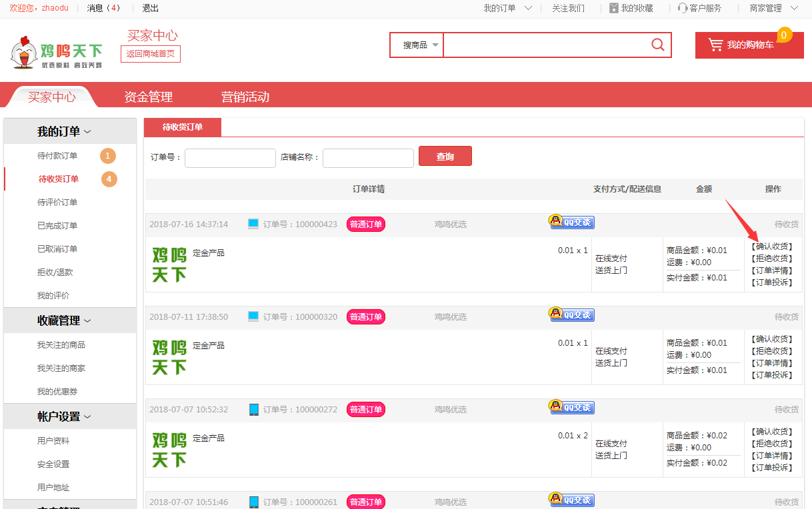Viewport: 812px width, 509px height.
Task: Click 确认收货 for order 100000423
Action: click(x=772, y=247)
